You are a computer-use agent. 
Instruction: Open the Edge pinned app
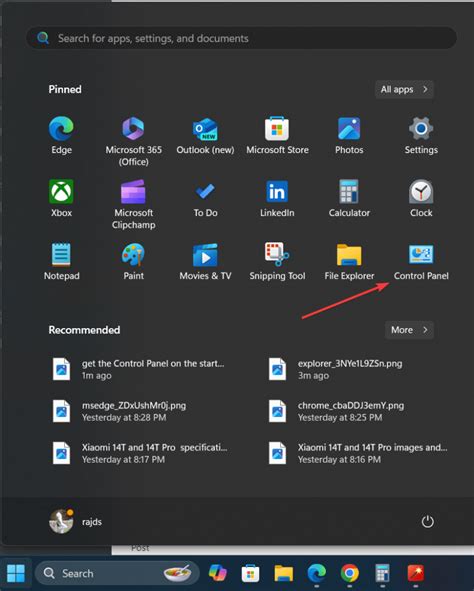61,135
